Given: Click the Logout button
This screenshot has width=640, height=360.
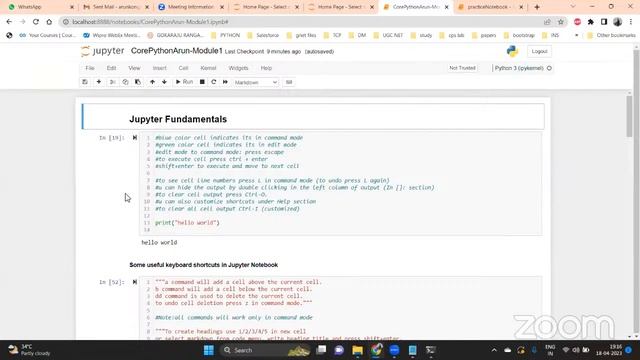Looking at the screenshot, I should 539,51.
